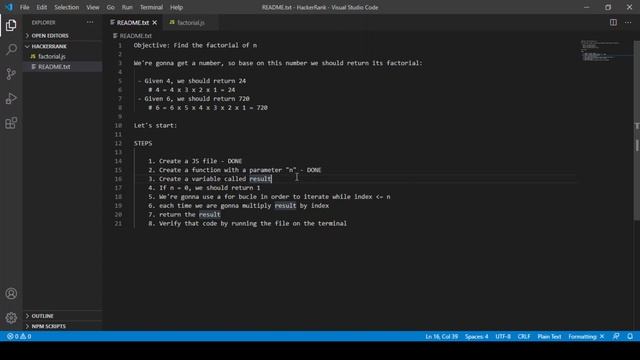The image size is (640, 360).
Task: Click line '4. If n = 0, we should return 1'
Action: point(204,188)
